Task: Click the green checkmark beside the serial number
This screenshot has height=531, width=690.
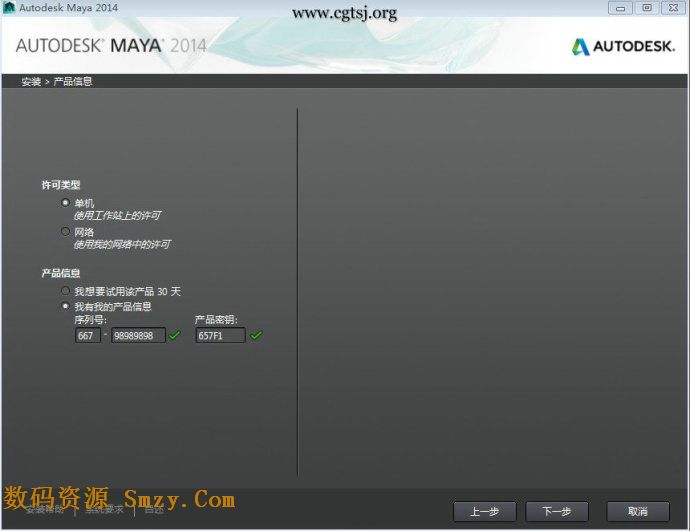Action: pos(174,336)
